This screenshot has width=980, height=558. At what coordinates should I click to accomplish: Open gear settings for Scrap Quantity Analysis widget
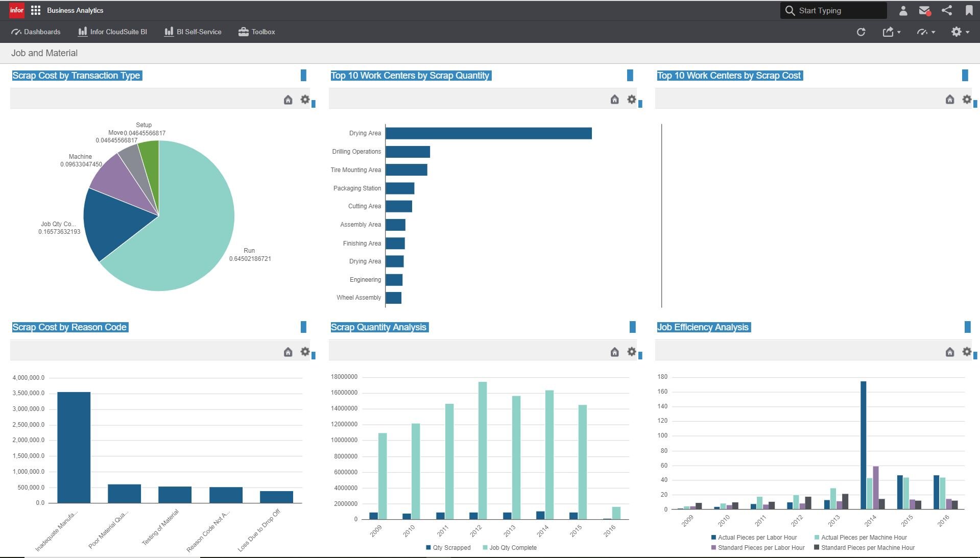coord(632,352)
